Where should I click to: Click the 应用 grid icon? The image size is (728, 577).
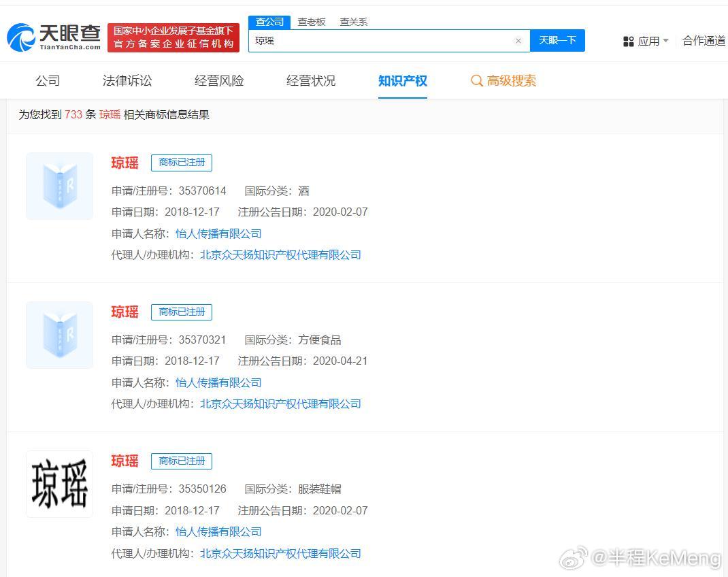[628, 42]
